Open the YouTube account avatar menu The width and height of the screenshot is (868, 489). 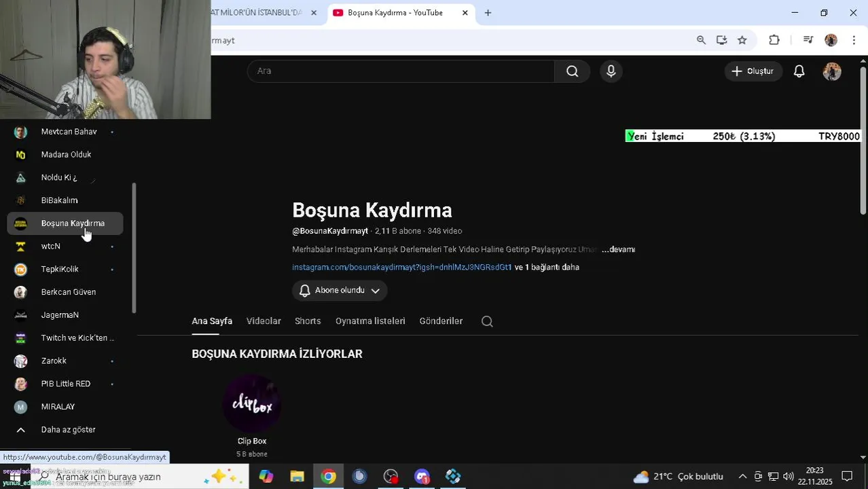832,71
